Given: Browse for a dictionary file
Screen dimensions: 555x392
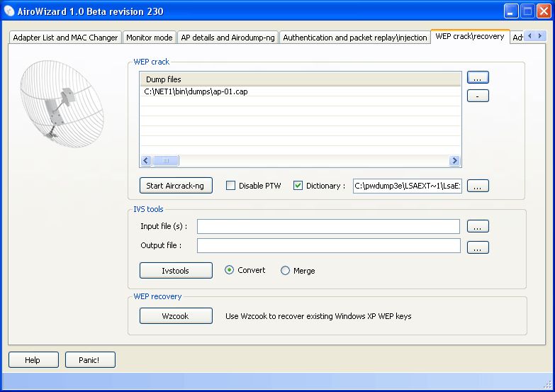Looking at the screenshot, I should [478, 186].
